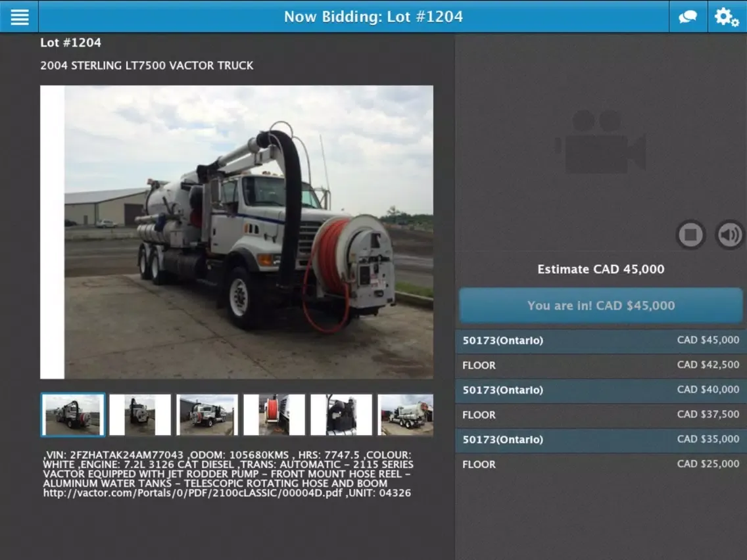Select the first truck thumbnail
The width and height of the screenshot is (747, 560).
pos(73,414)
